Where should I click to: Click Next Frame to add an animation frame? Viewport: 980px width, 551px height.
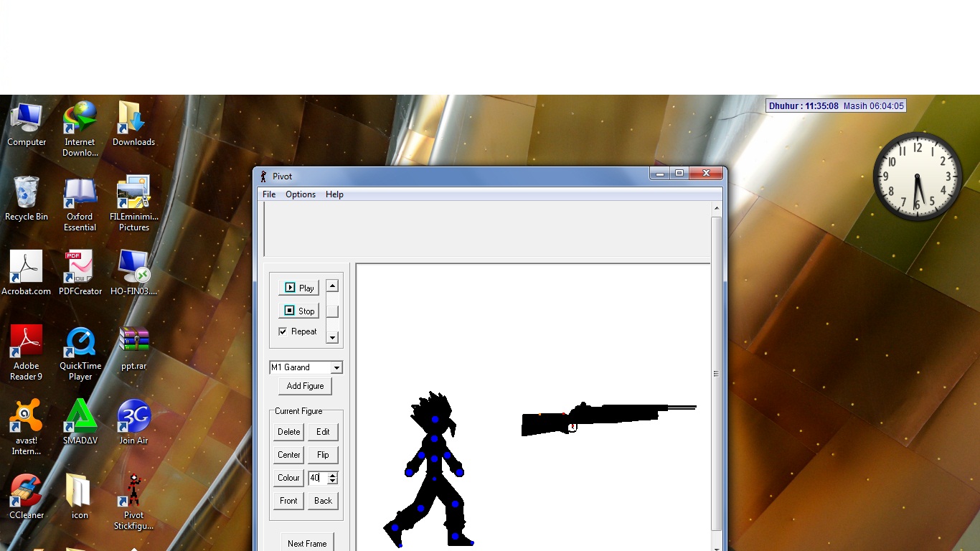[307, 542]
